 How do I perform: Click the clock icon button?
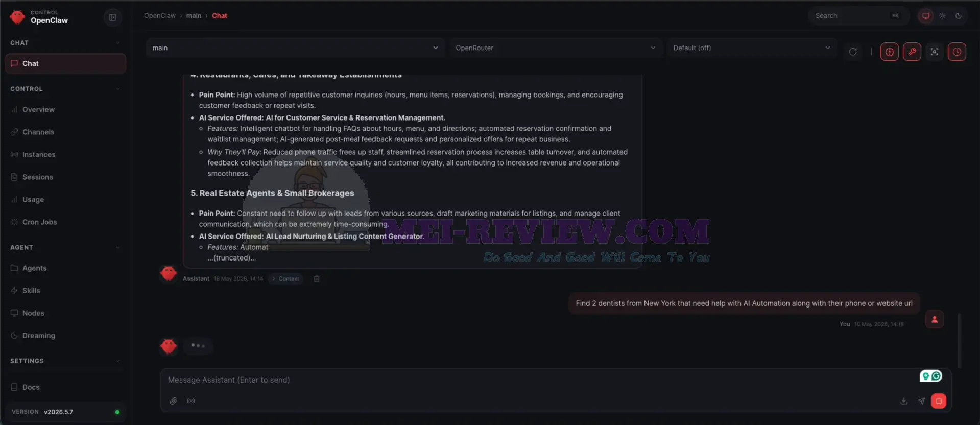pyautogui.click(x=957, y=52)
